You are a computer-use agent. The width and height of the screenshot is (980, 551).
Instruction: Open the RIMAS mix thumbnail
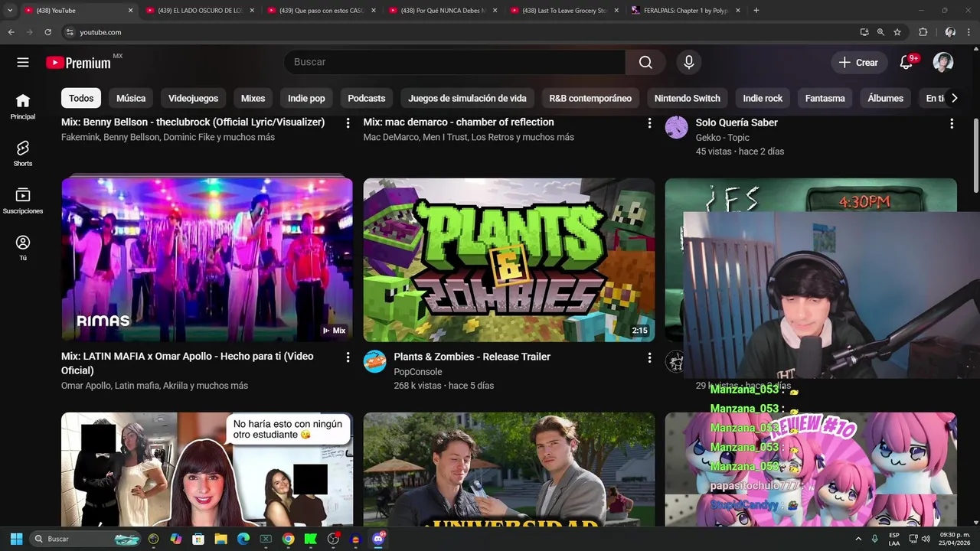pyautogui.click(x=207, y=260)
